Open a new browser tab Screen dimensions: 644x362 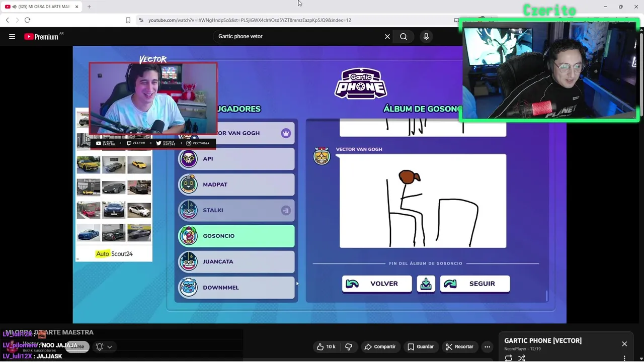(89, 7)
